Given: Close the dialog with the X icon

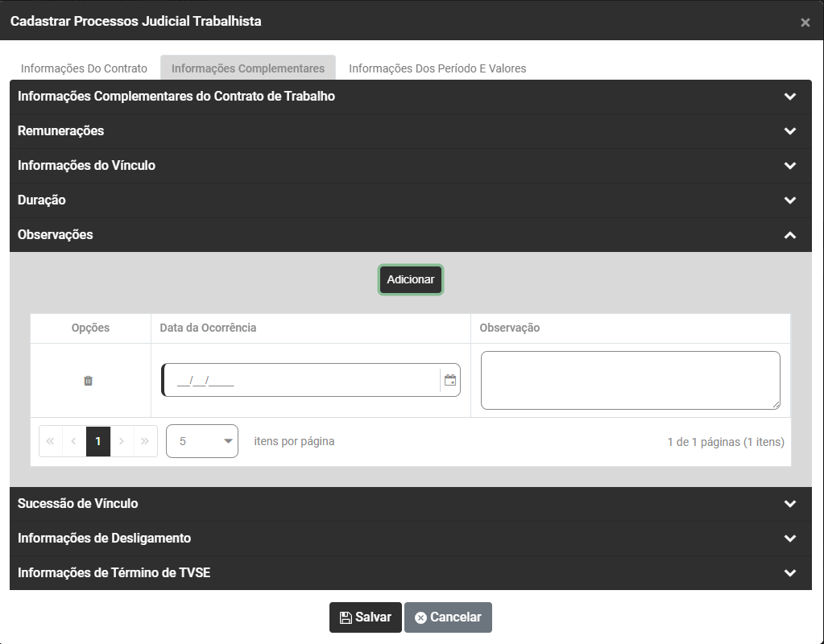Looking at the screenshot, I should coord(805,23).
